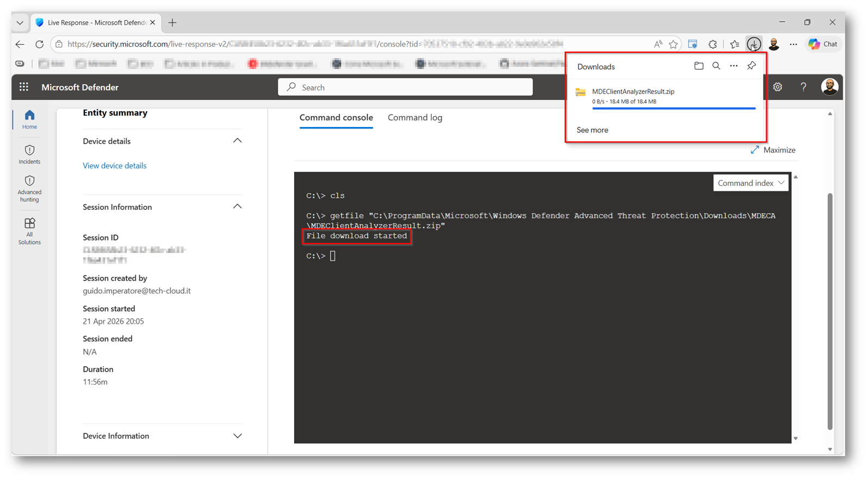The image size is (868, 479).
Task: Collapse the Device details section
Action: pos(237,141)
